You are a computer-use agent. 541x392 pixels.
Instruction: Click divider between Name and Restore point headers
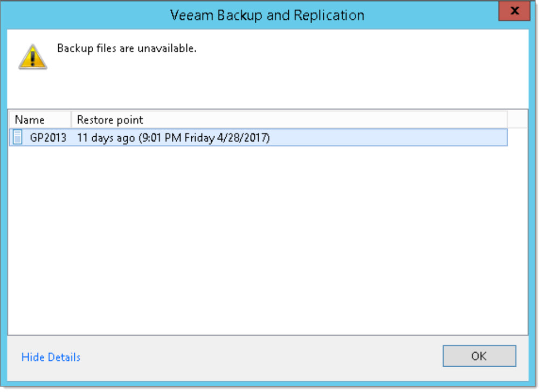[x=71, y=120]
